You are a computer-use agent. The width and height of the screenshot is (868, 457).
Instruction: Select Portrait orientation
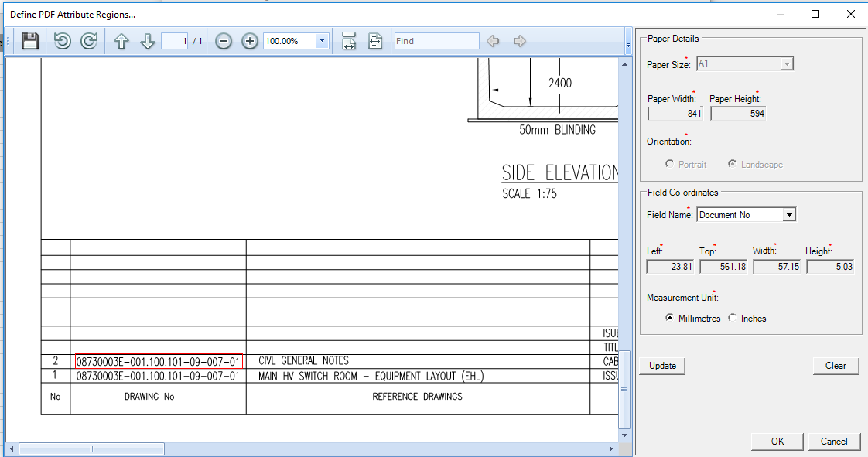pos(669,164)
